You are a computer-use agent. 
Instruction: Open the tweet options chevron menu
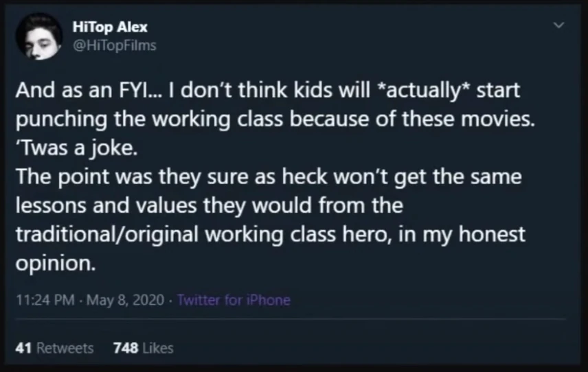coord(558,25)
